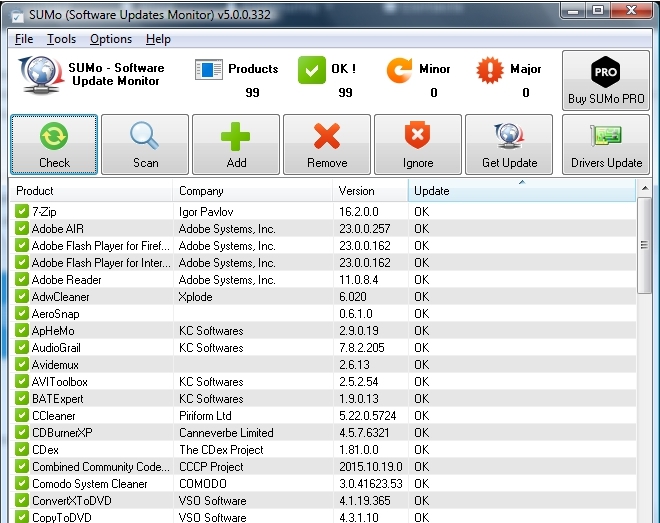Click the Products list icon

click(209, 69)
